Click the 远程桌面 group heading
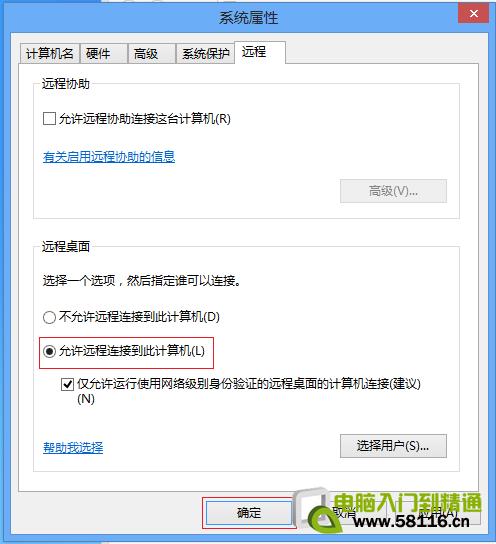Screen dimensions: 496x544 [x=66, y=247]
